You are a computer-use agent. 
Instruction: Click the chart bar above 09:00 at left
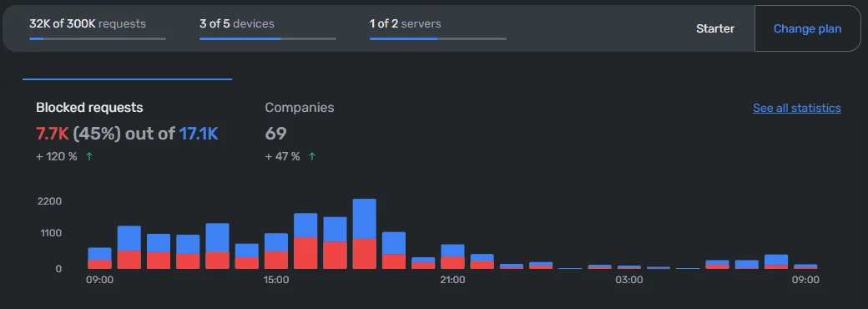[99, 258]
